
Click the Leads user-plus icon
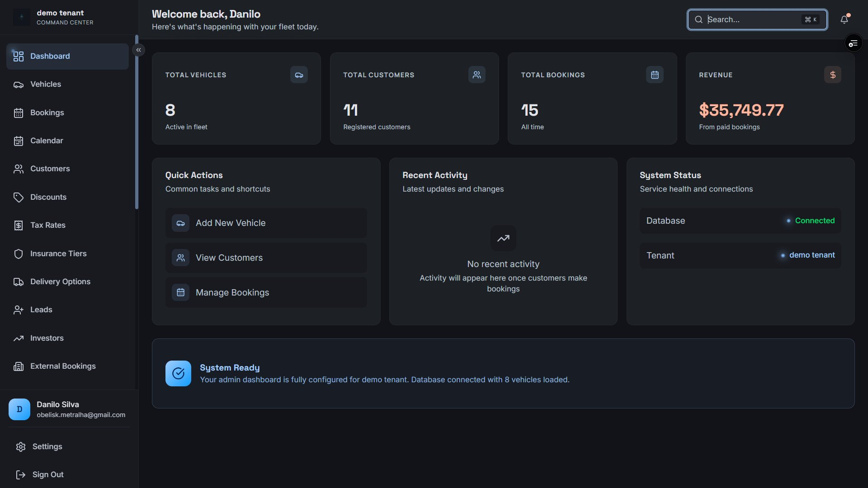tap(19, 310)
